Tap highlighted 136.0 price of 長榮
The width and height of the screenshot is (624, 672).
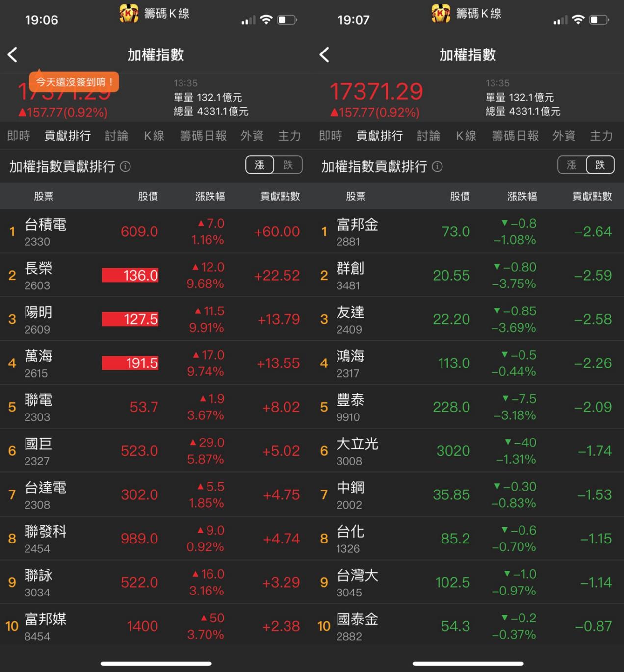130,275
